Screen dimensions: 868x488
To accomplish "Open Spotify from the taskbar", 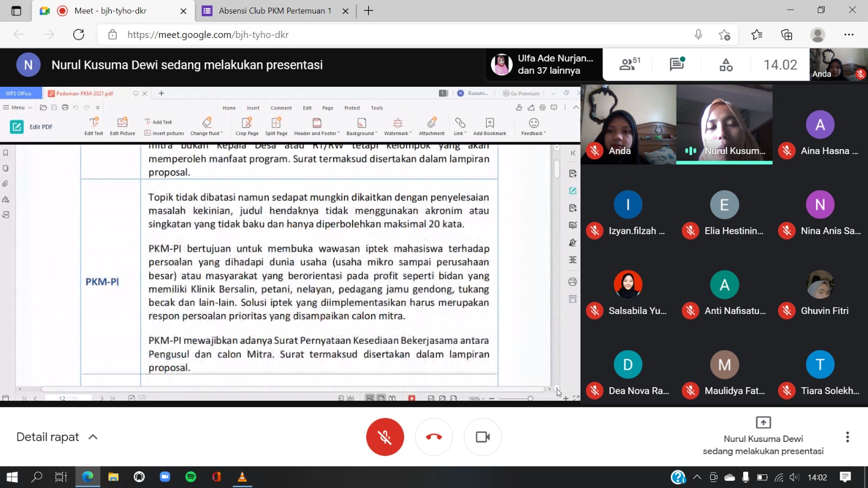I will coord(191,477).
